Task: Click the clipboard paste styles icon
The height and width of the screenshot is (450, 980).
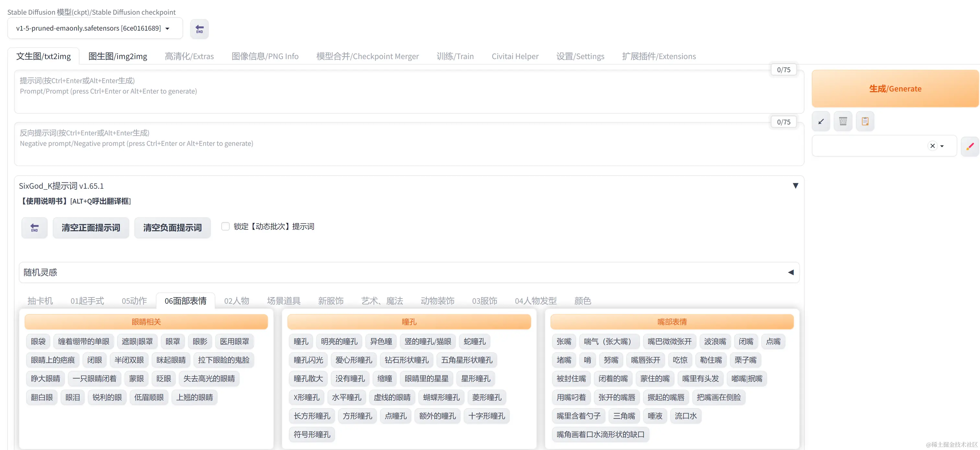Action: (x=865, y=122)
